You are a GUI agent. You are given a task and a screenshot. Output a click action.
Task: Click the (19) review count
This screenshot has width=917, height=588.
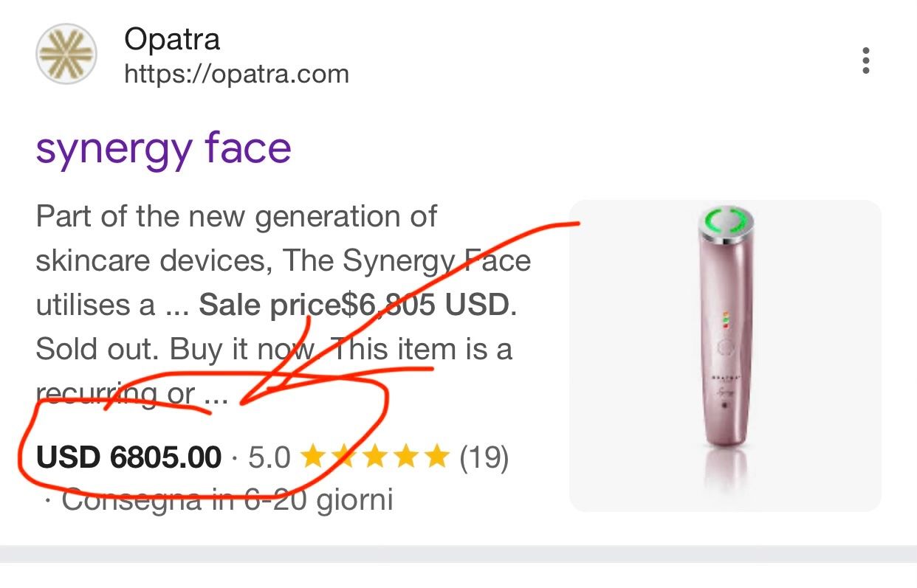484,458
